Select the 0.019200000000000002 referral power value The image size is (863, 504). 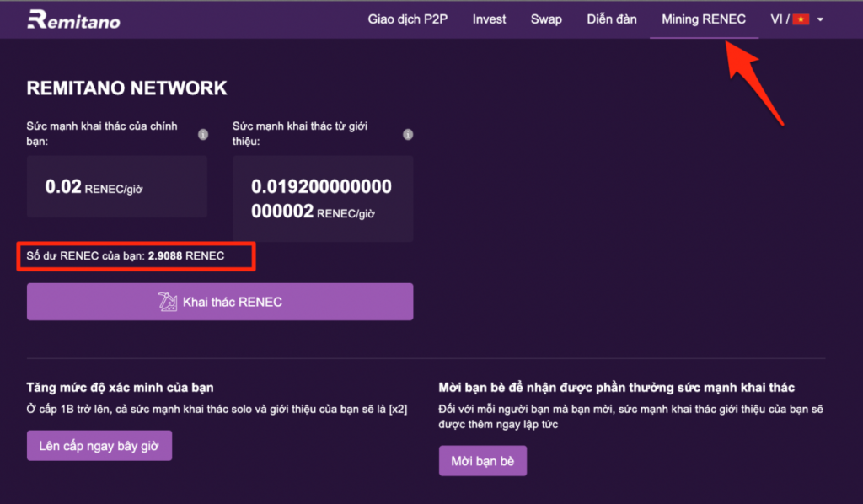tap(321, 199)
